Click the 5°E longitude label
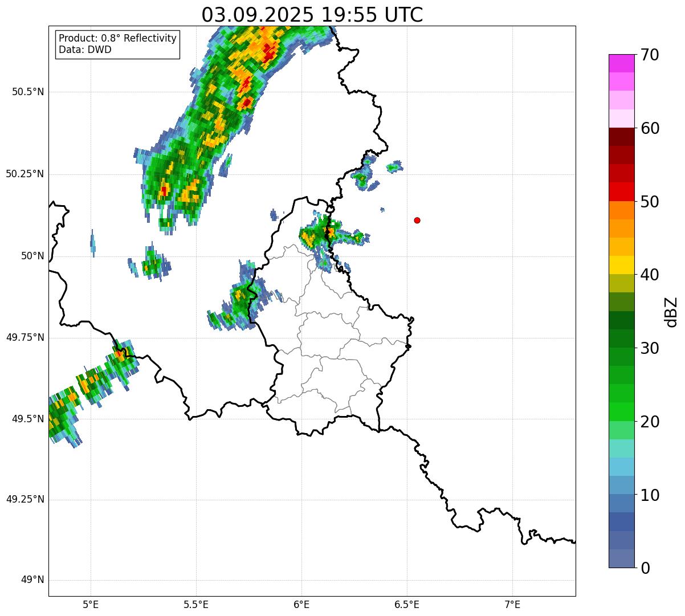This screenshot has height=616, width=685. point(91,605)
